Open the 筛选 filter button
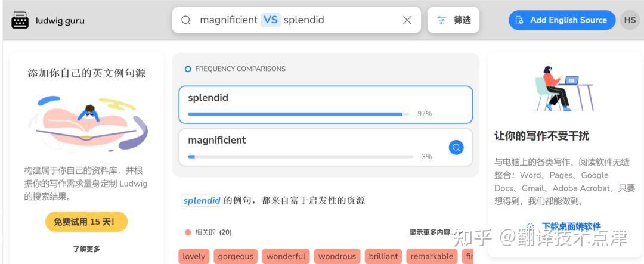 pyautogui.click(x=453, y=20)
